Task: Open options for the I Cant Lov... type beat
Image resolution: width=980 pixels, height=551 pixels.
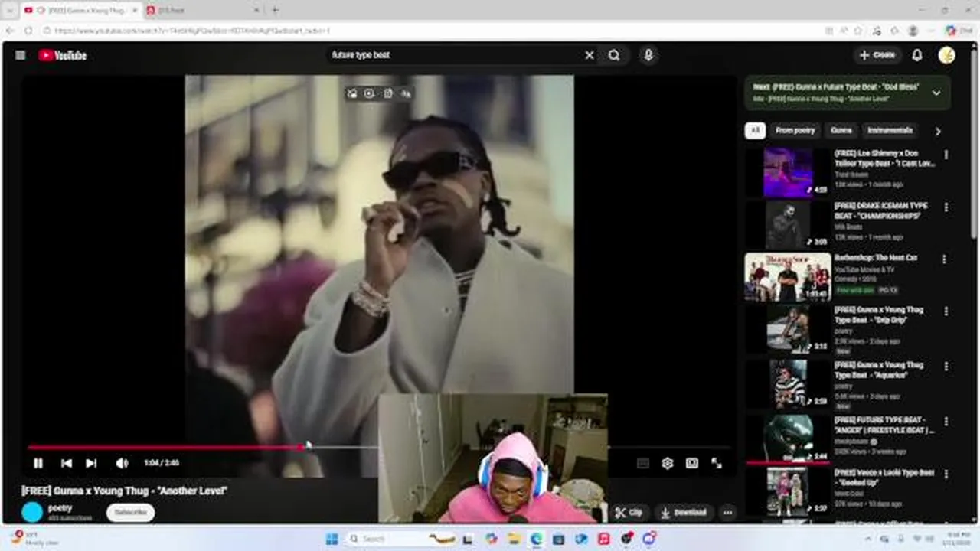Action: (946, 155)
